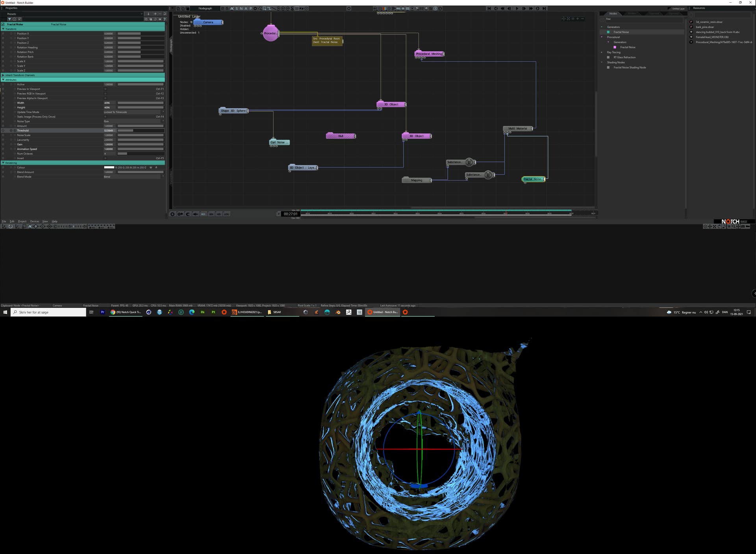
Task: Select RT Glass Refraction node entry
Action: click(624, 57)
